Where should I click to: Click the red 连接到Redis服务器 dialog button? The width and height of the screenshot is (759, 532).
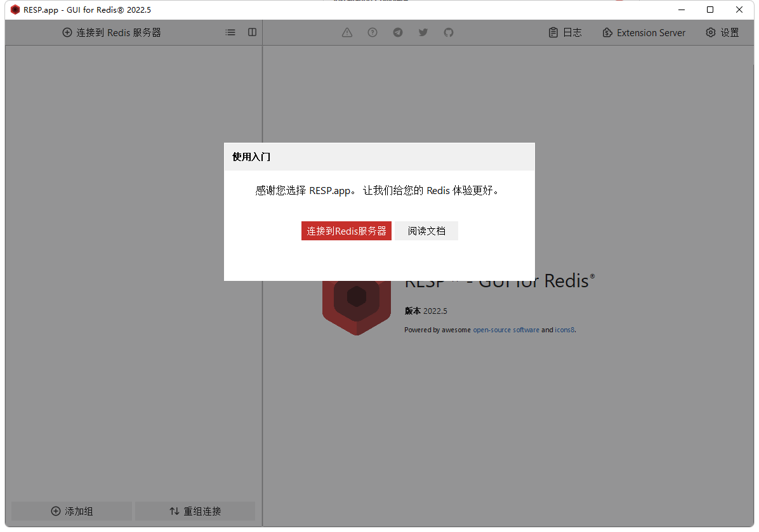pos(346,231)
